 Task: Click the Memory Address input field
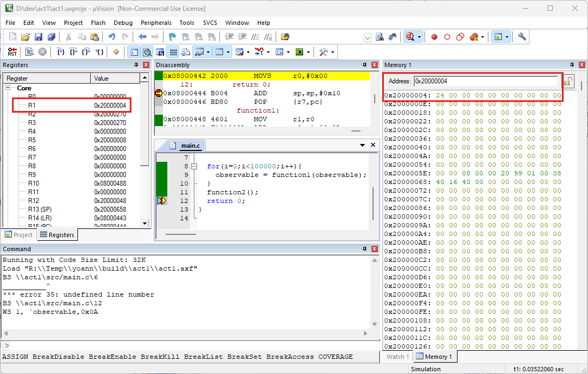(x=485, y=81)
